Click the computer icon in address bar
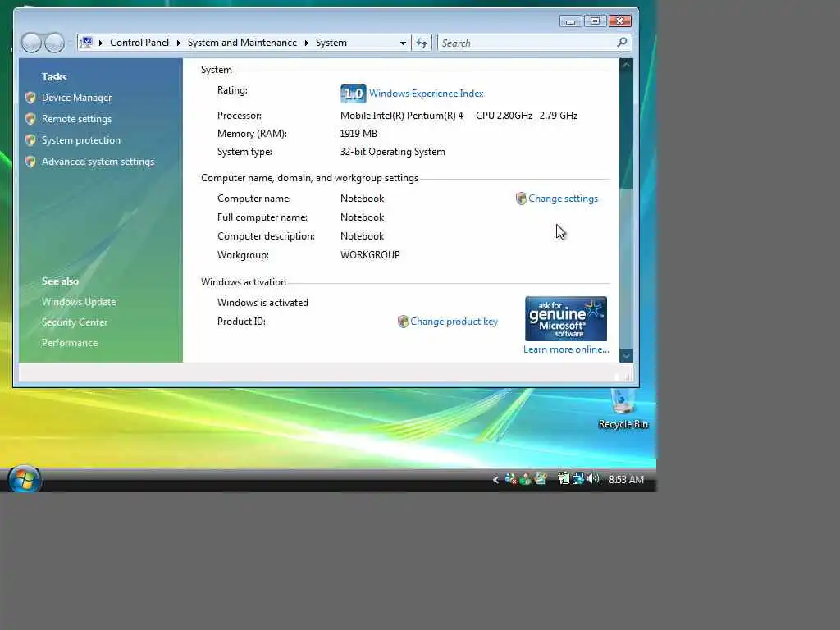The image size is (840, 630). tap(86, 43)
